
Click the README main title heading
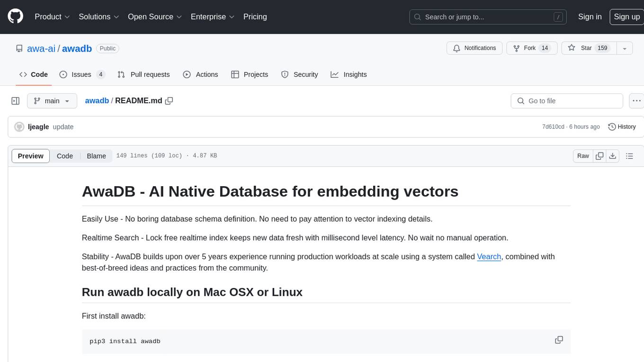270,191
